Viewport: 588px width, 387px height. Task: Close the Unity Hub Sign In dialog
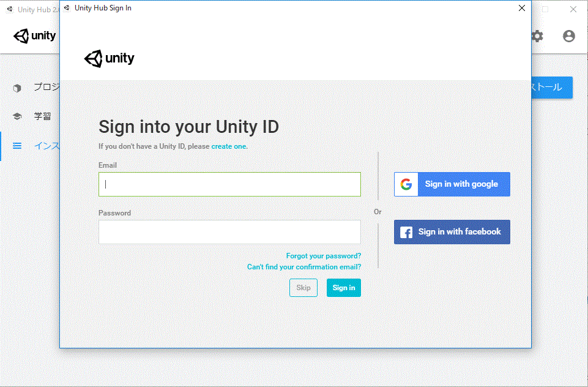click(x=521, y=8)
